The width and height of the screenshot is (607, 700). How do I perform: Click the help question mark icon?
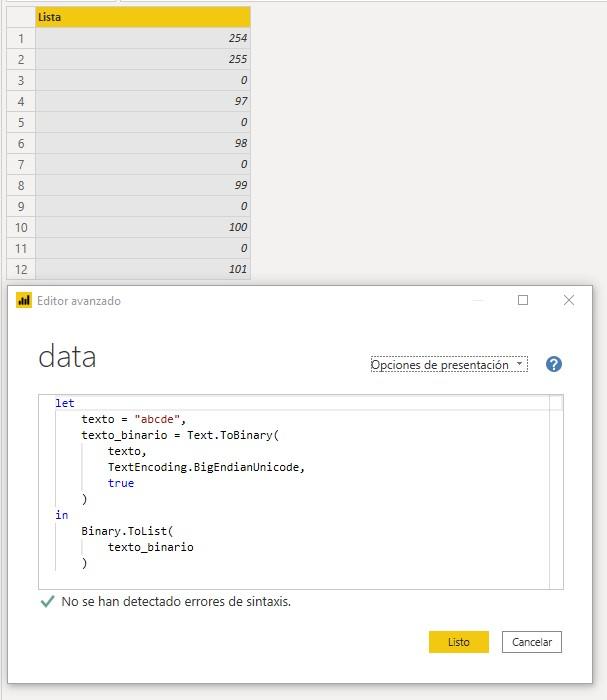click(553, 364)
